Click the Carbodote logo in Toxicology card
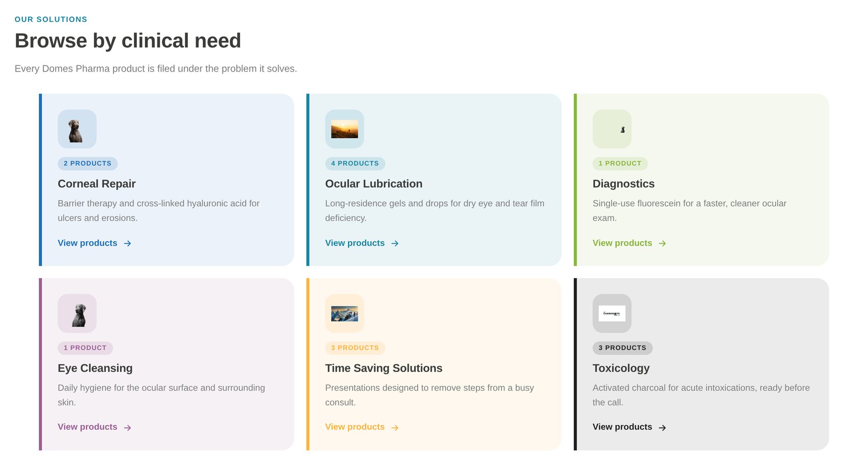Image resolution: width=868 pixels, height=465 pixels. [612, 313]
